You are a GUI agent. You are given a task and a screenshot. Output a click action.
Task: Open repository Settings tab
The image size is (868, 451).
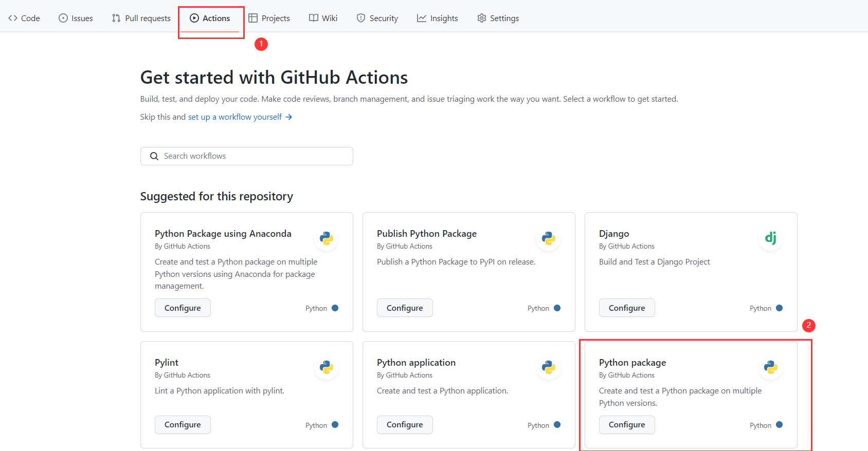[x=498, y=18]
